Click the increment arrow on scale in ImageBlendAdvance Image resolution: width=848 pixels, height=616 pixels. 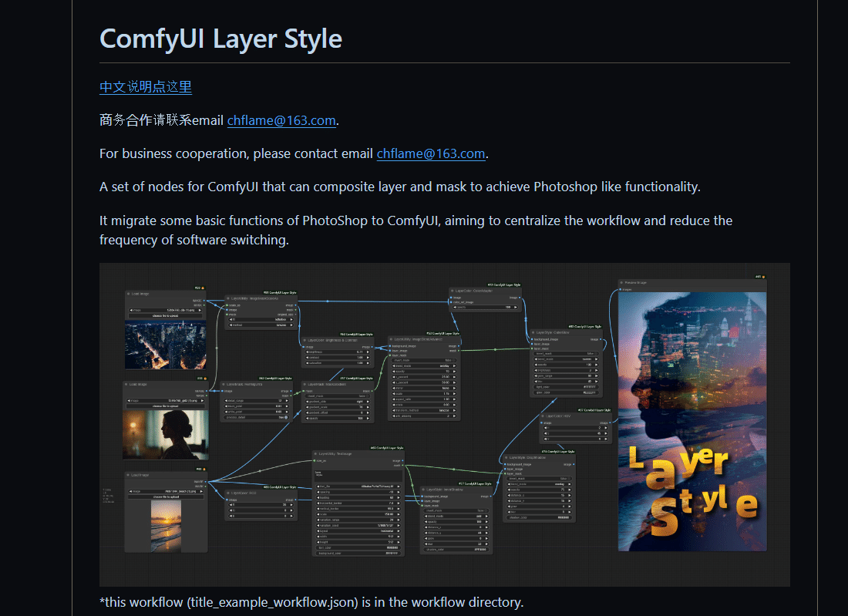(x=455, y=394)
